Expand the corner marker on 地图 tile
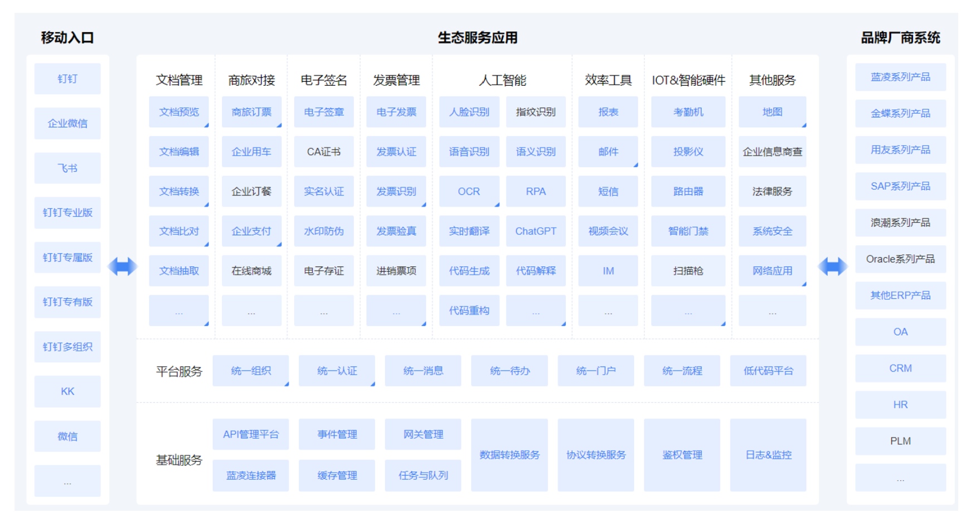This screenshot has height=527, width=980. [x=804, y=125]
